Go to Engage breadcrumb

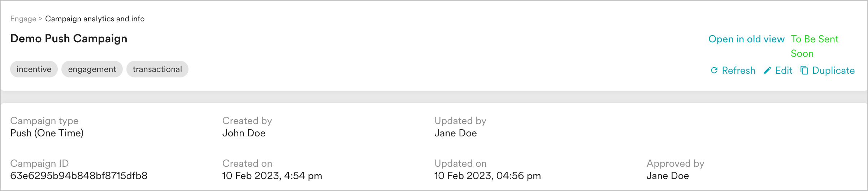[x=23, y=19]
